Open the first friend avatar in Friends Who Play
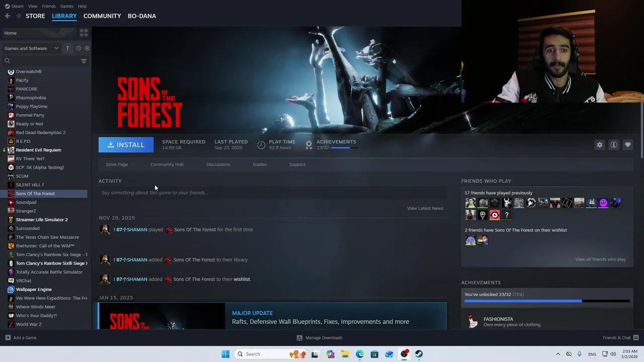This screenshot has height=362, width=644. click(x=470, y=203)
